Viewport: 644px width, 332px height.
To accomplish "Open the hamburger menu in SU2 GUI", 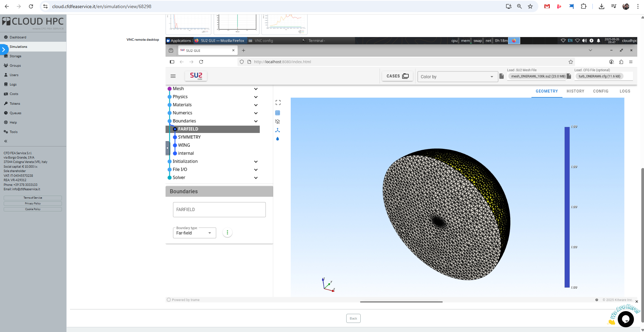I will tap(173, 76).
